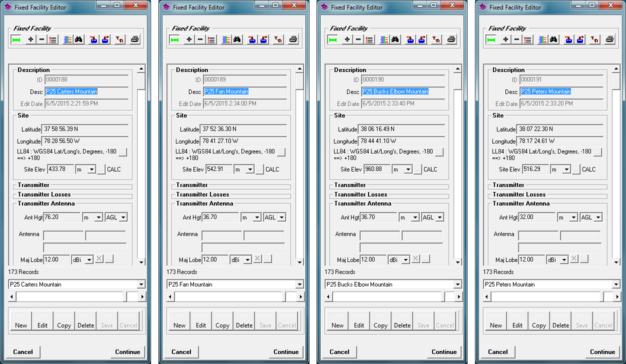Click Delete button in Peters Mountain window
Image resolution: width=626 pixels, height=364 pixels.
pos(561,321)
